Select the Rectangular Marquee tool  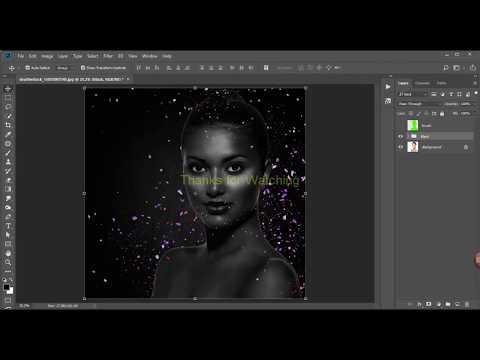(8, 98)
